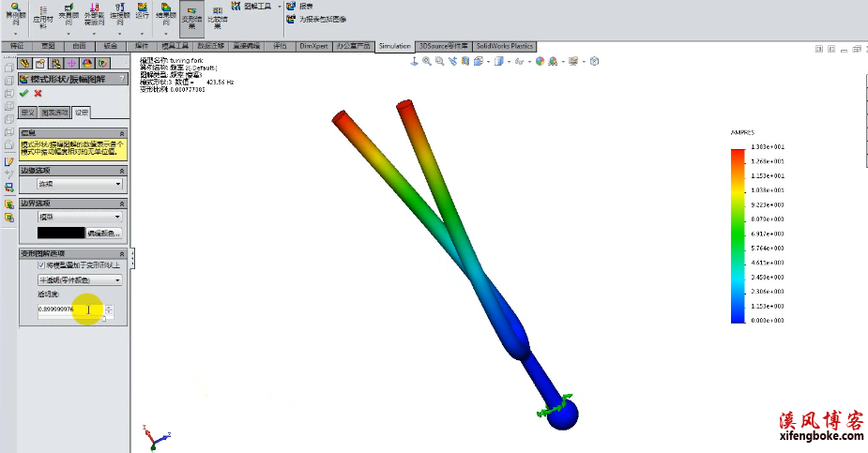Select PropertyManager tab icon
Image resolution: width=868 pixels, height=453 pixels.
(40, 64)
